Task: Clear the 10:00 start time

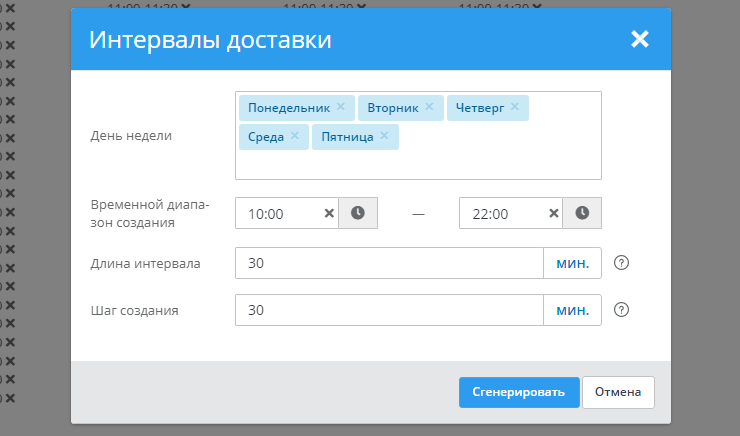Action: pyautogui.click(x=329, y=213)
